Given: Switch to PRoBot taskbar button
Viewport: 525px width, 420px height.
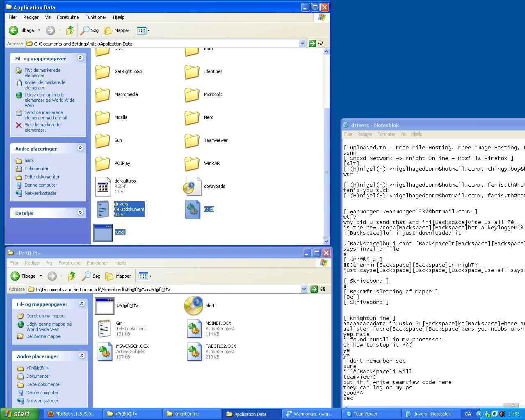Looking at the screenshot, I should click(72, 414).
